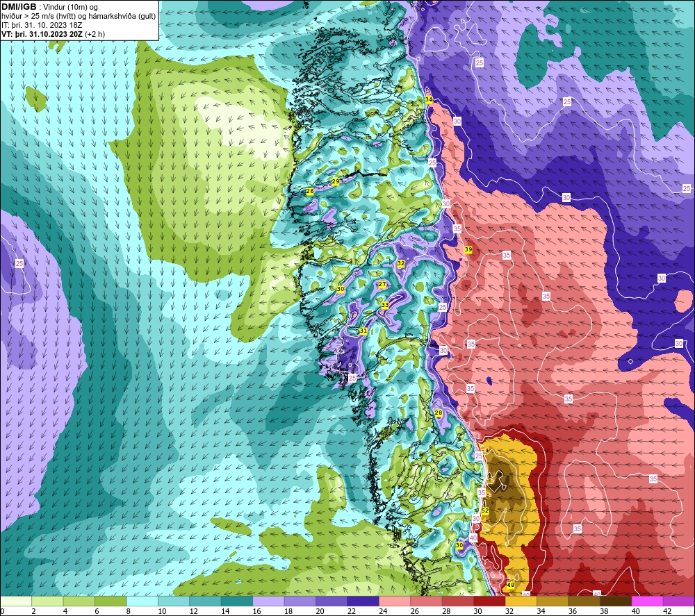Select the pale cream swatch for 0–2 m/s
Screen dimensions: 695x616
point(16,601)
